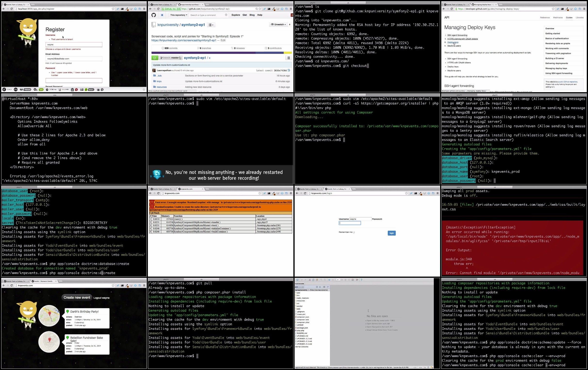
Task: Expand the vendor folder in project tree
Action: [299, 306]
